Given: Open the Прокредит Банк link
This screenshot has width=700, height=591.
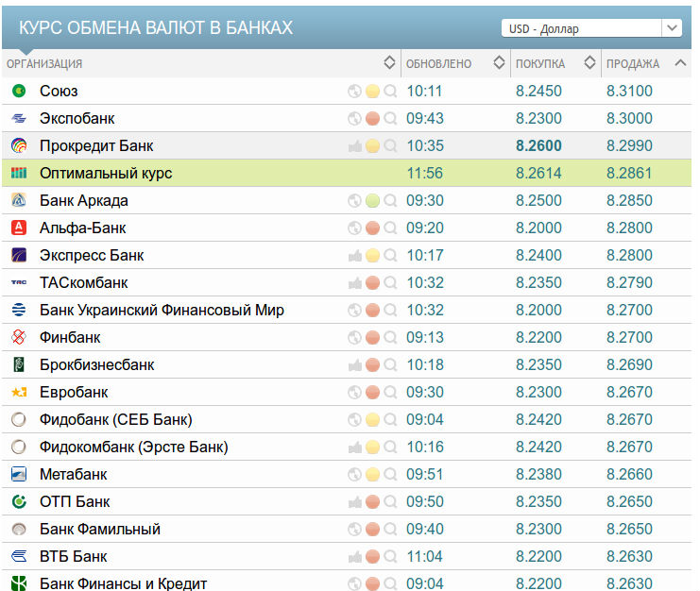Looking at the screenshot, I should (96, 145).
